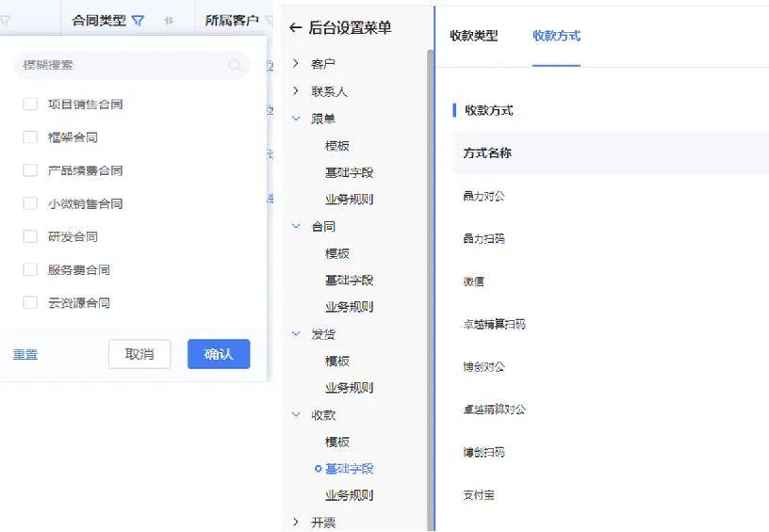Switch to the 收款类型 tab
Screen dimensions: 769x532
[473, 36]
